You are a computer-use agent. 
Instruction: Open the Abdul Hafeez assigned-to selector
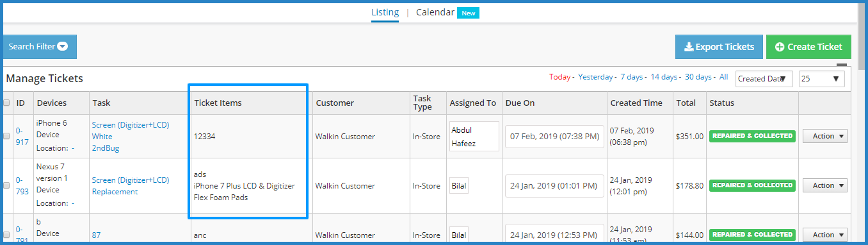tap(474, 136)
